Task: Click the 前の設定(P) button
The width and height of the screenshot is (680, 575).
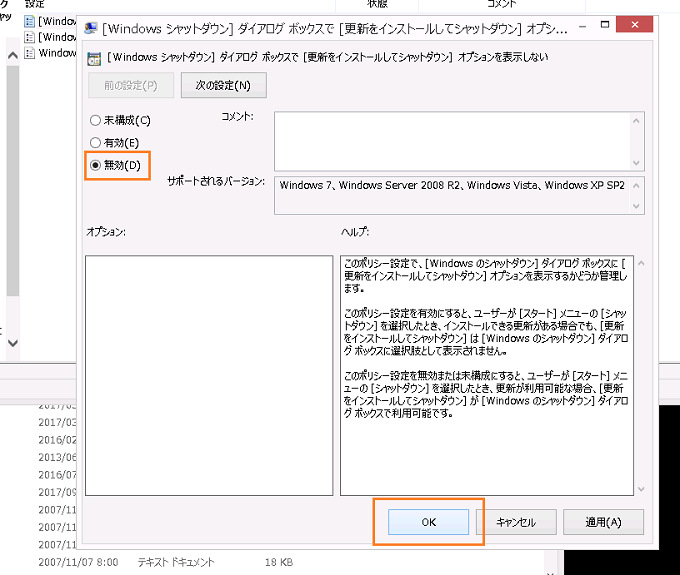Action: click(x=131, y=85)
